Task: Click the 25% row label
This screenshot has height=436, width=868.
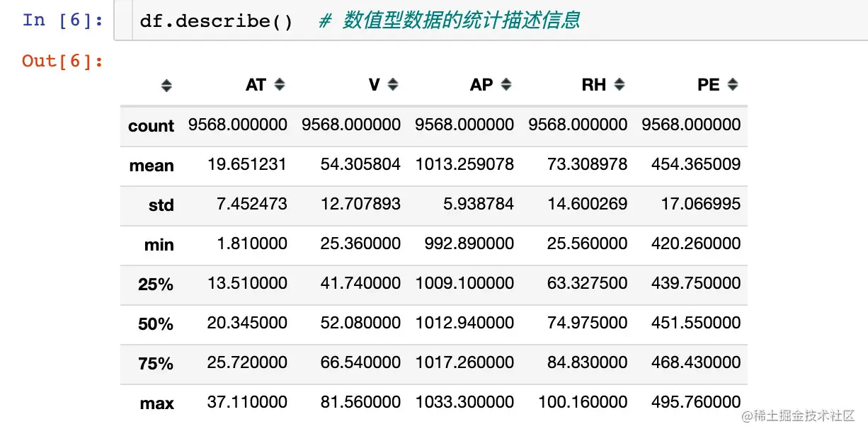Action: (x=156, y=285)
